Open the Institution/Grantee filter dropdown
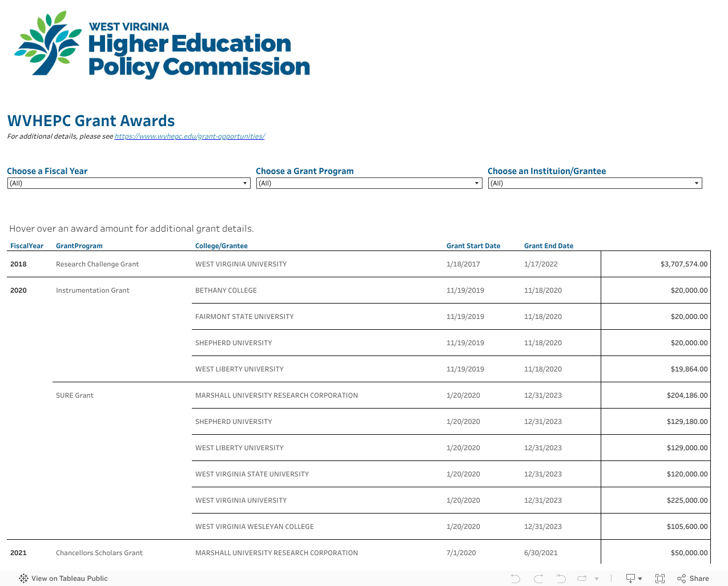Image resolution: width=728 pixels, height=586 pixels. 697,183
